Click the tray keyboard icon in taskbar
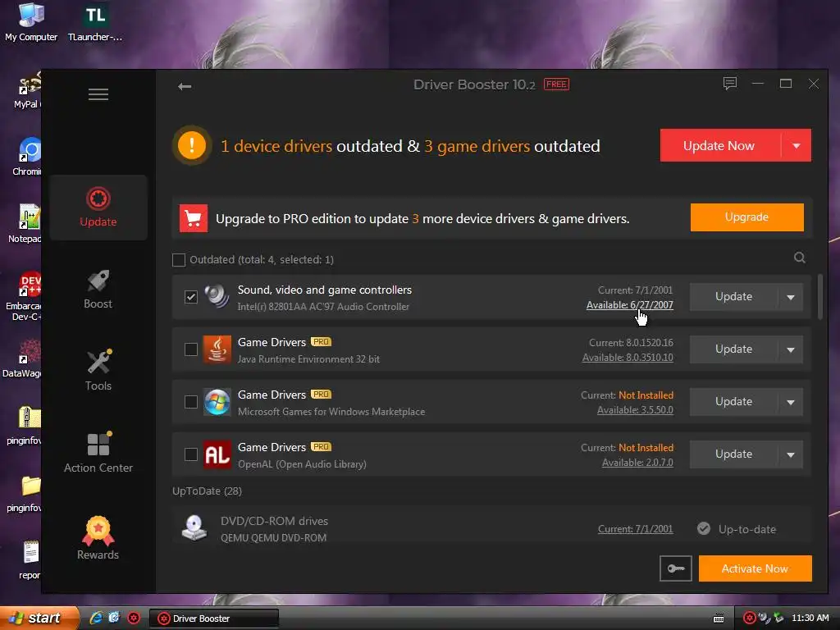This screenshot has width=840, height=630. [x=719, y=619]
